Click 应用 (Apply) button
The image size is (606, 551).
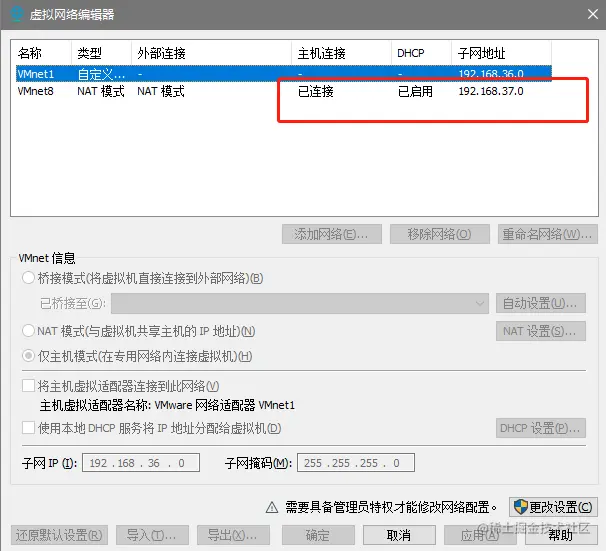480,535
